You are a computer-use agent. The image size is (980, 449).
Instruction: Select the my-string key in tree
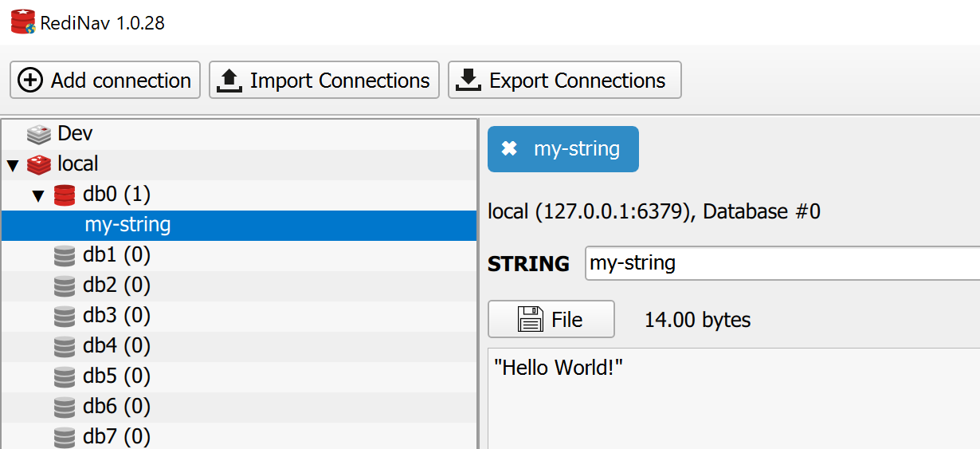(x=127, y=225)
